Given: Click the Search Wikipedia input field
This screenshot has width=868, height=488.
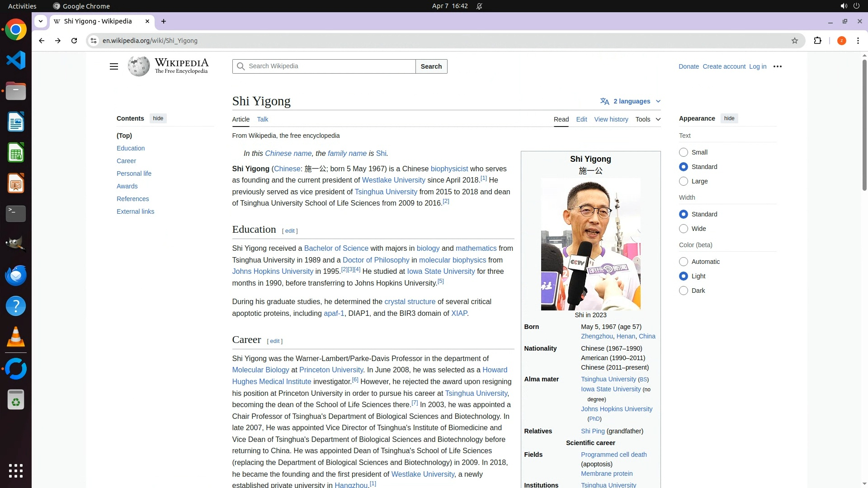Looking at the screenshot, I should 330,66.
